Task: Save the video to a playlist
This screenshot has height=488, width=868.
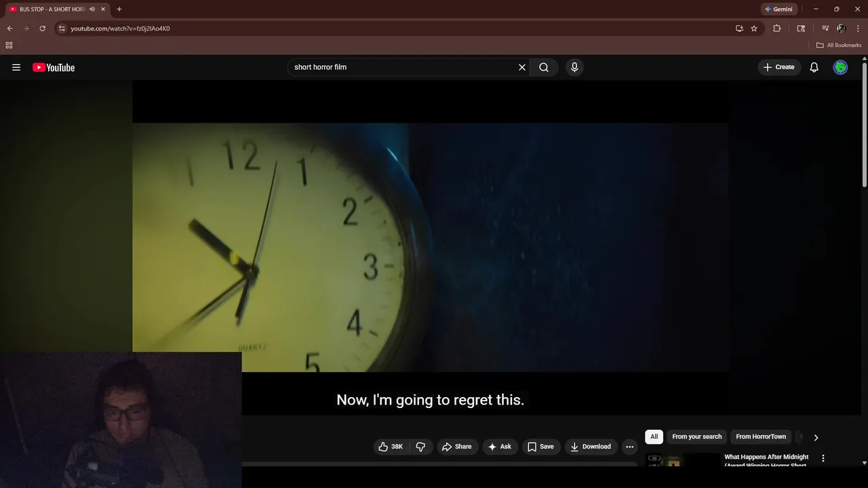Action: [540, 447]
